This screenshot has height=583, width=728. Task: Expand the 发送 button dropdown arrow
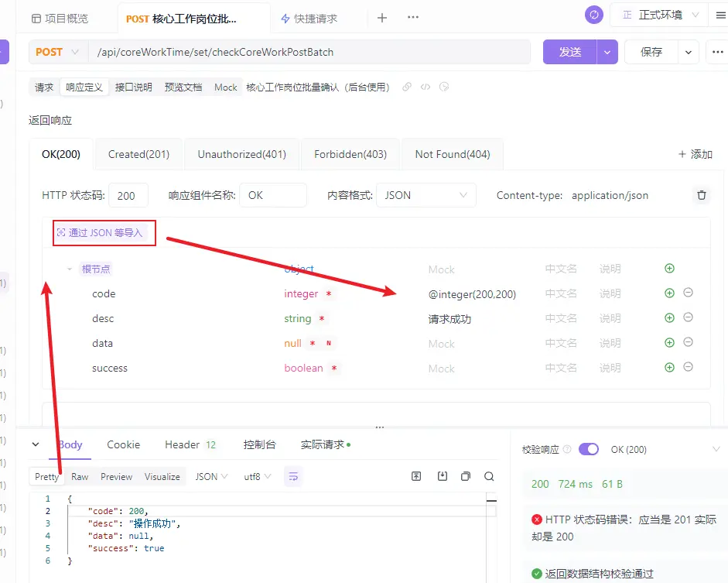[607, 52]
